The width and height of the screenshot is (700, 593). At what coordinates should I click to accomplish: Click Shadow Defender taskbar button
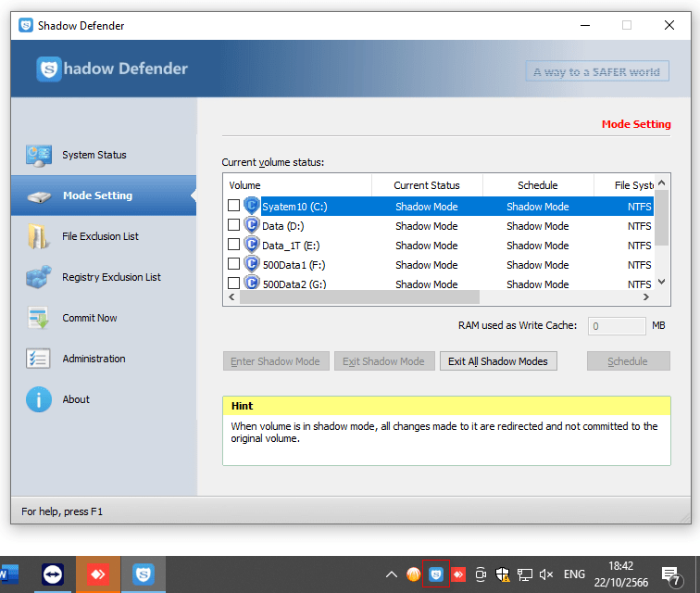tap(144, 574)
